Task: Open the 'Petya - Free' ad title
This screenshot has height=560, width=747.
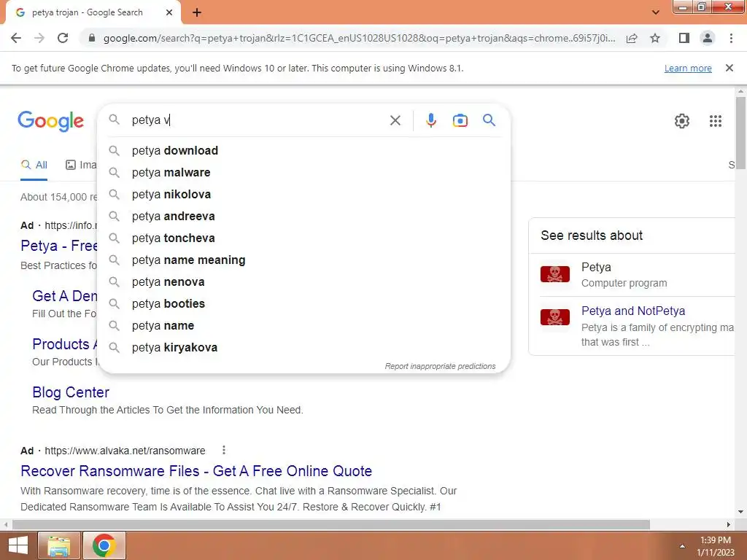Action: tap(59, 246)
